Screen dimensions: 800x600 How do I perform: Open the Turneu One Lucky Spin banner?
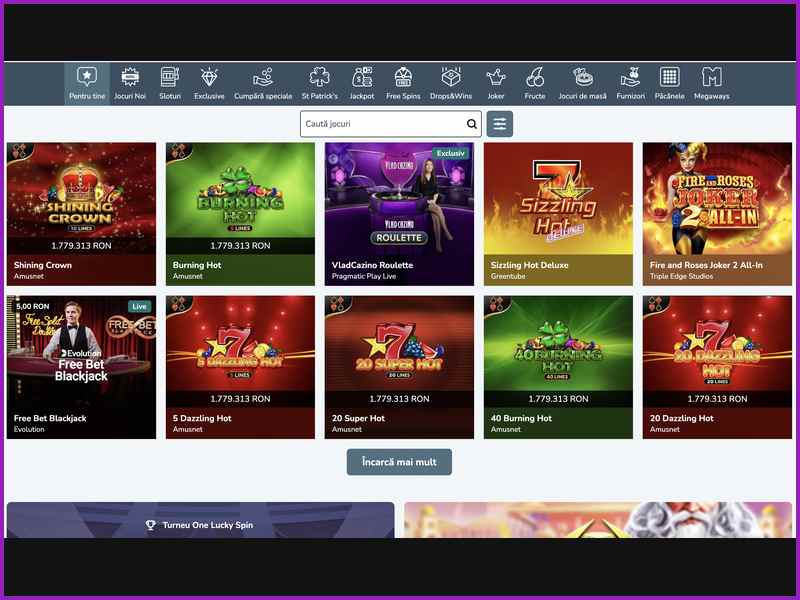200,523
